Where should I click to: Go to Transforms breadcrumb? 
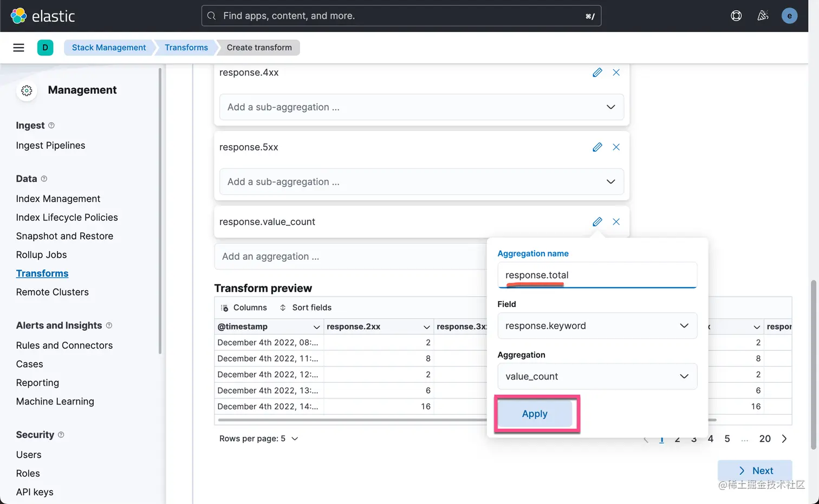coord(186,48)
